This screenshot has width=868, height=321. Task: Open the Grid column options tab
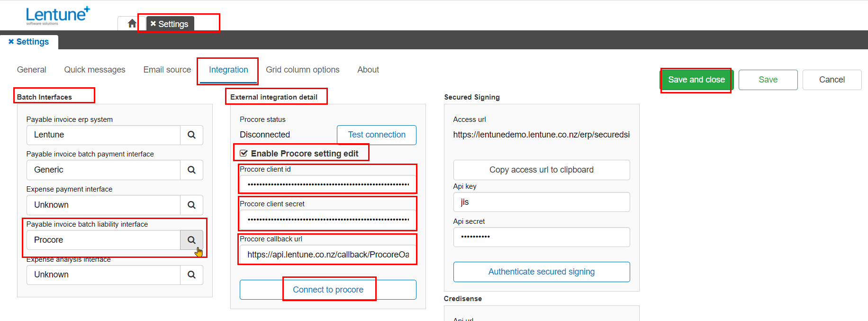pos(303,70)
